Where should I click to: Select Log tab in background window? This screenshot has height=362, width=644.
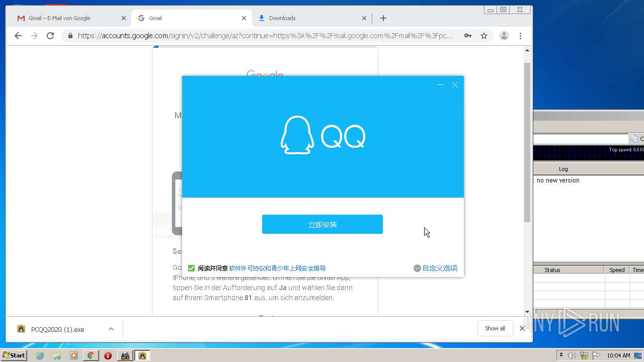[x=563, y=169]
